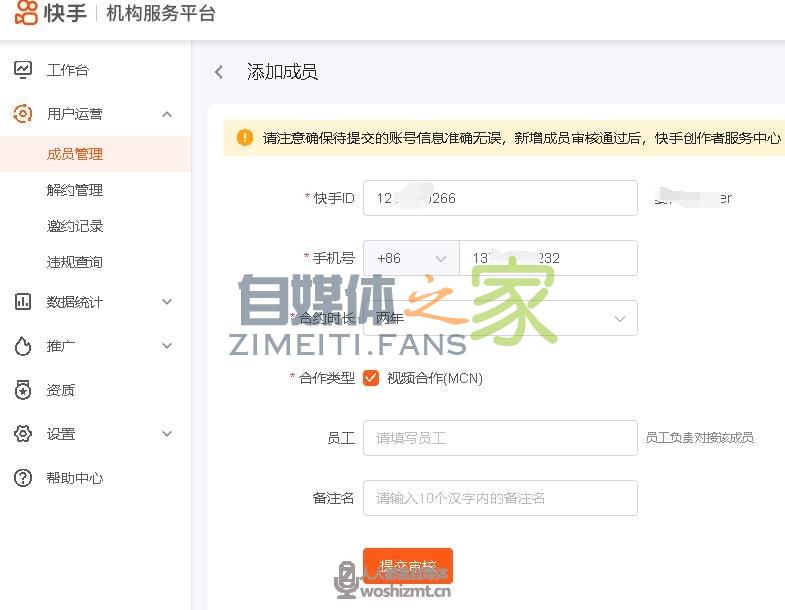Open the +86 country code dropdown

click(x=411, y=258)
